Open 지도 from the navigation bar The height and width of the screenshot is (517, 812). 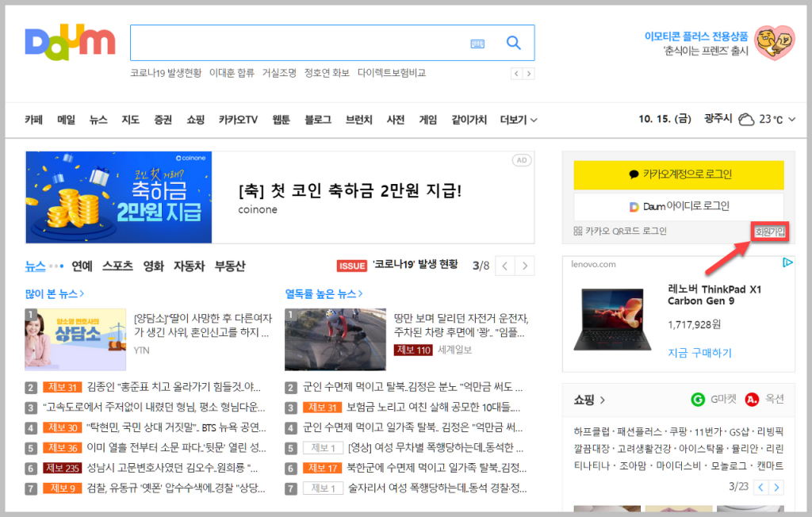coord(131,120)
